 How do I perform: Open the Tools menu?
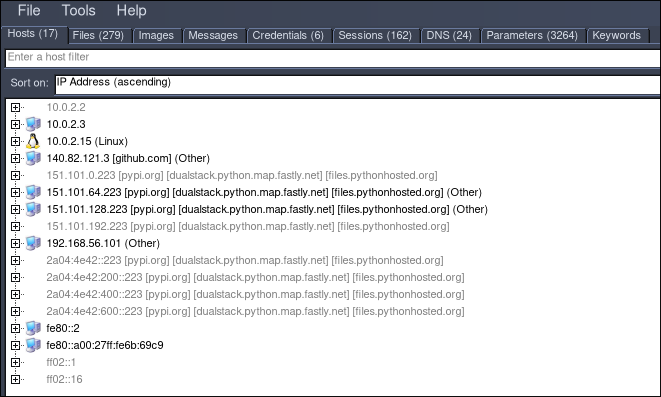78,11
